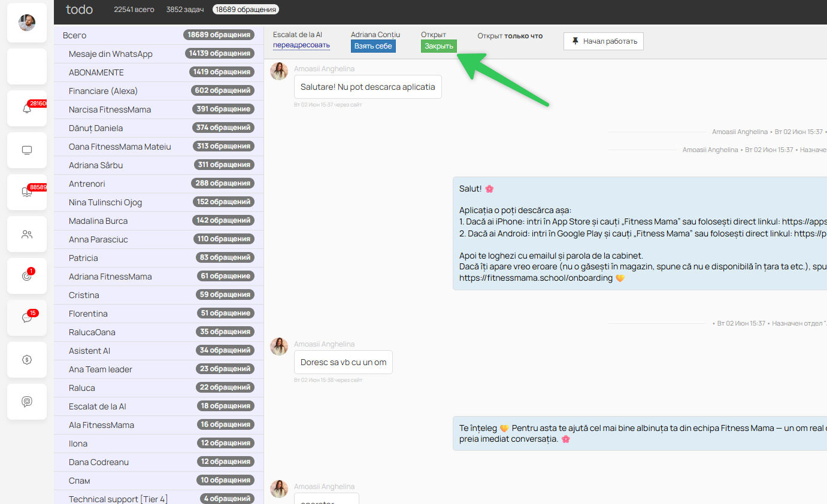The height and width of the screenshot is (504, 827).
Task: Open the book icon with 88589 badge
Action: click(27, 192)
